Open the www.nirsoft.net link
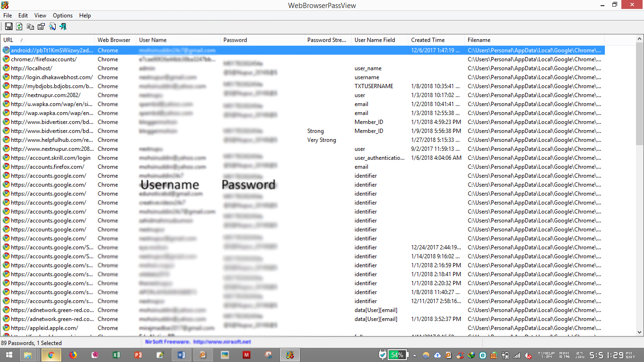 point(222,342)
